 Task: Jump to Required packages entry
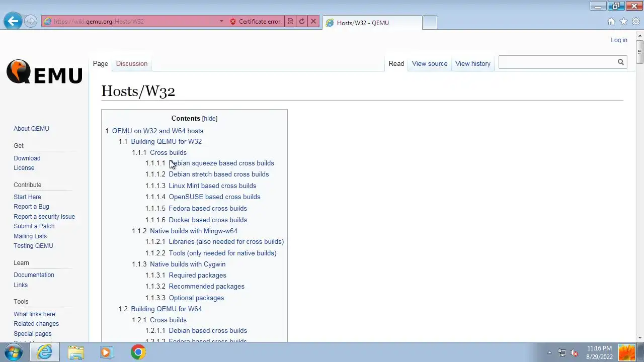click(x=197, y=276)
